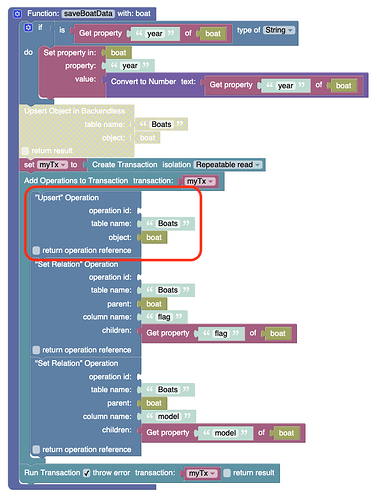Tick return operation reference for flag relation

[x=36, y=350]
